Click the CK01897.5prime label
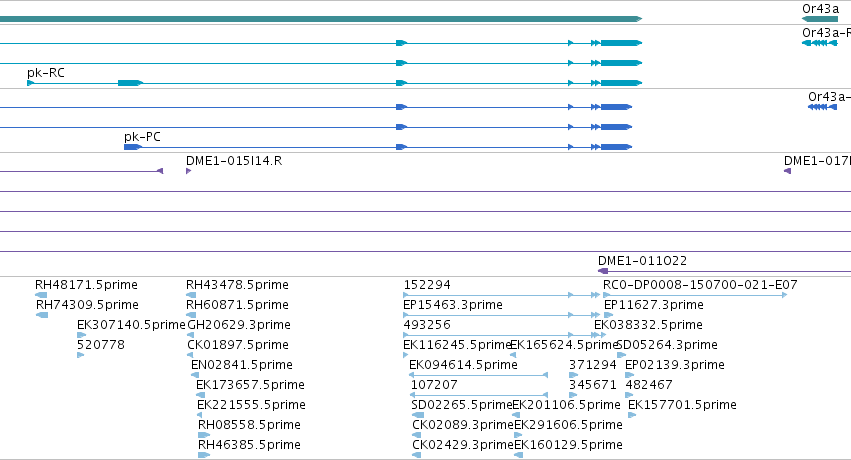This screenshot has height=460, width=851. click(238, 345)
